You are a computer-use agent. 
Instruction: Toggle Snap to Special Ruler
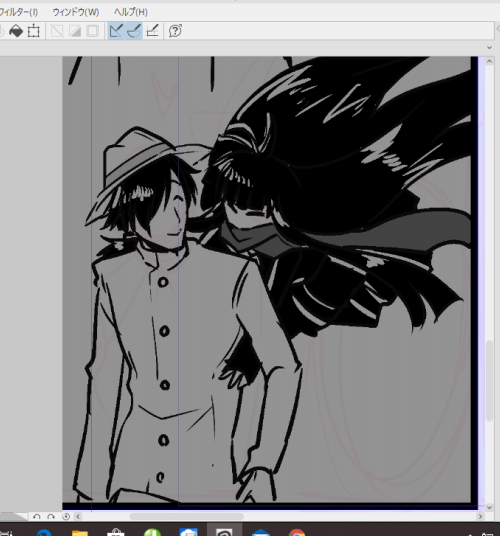point(134,31)
